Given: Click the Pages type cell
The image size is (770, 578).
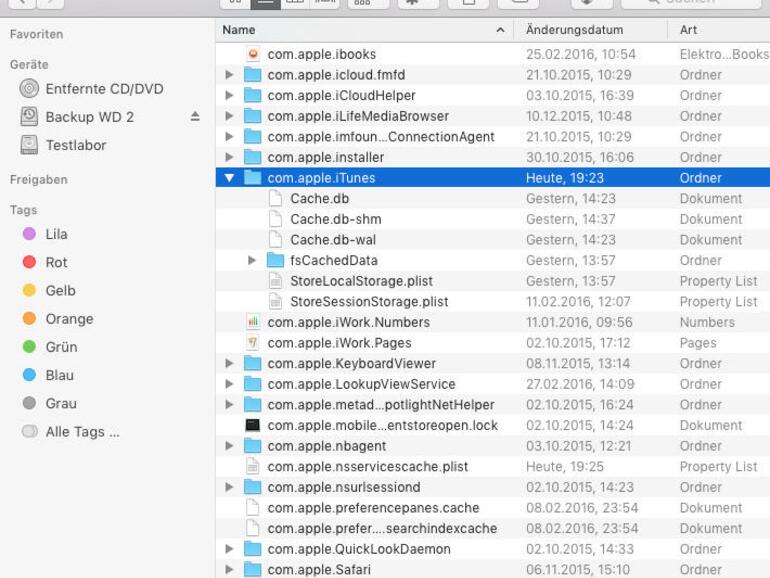Looking at the screenshot, I should [698, 343].
